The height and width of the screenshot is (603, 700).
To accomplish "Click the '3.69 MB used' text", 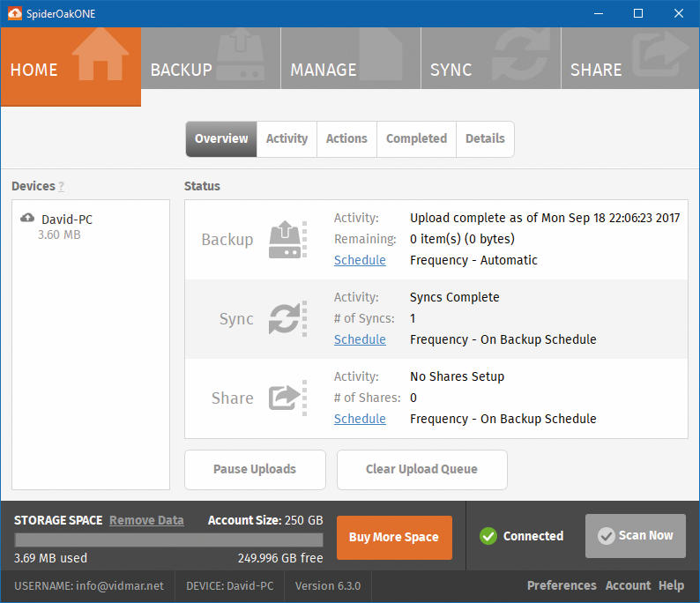I will point(50,558).
